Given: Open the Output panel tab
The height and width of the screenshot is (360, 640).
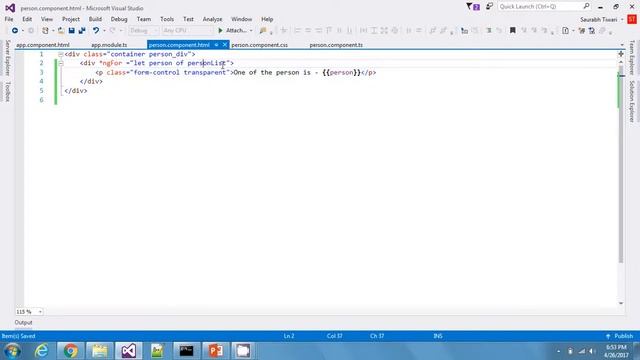Looking at the screenshot, I should point(23,322).
